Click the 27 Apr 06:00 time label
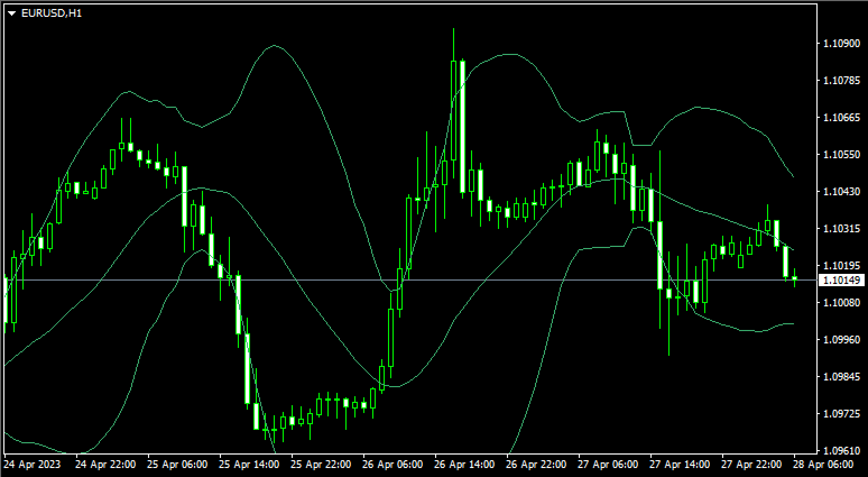 click(608, 465)
